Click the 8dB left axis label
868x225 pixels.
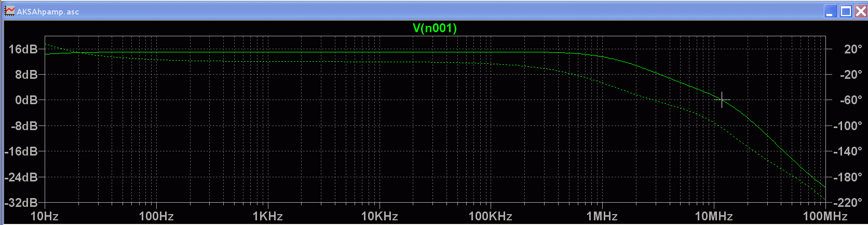pyautogui.click(x=26, y=75)
